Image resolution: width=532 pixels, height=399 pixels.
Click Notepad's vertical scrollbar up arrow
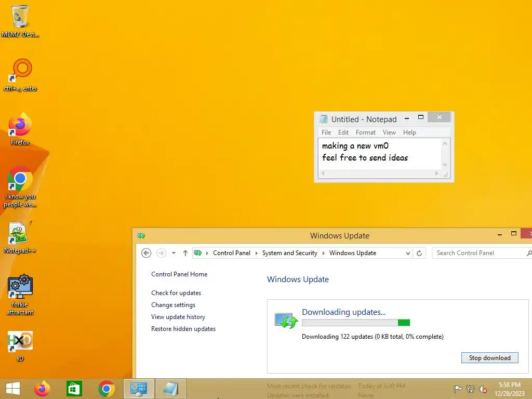coord(445,143)
